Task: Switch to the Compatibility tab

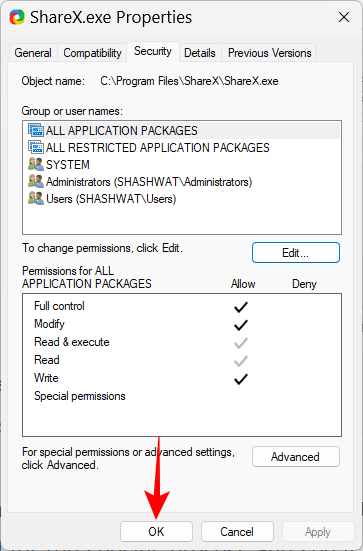Action: pyautogui.click(x=92, y=53)
